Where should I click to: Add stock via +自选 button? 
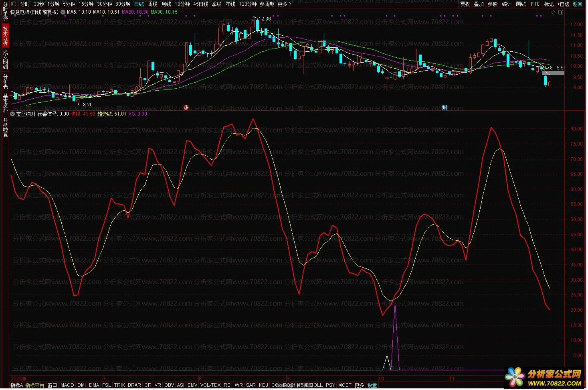pyautogui.click(x=563, y=4)
